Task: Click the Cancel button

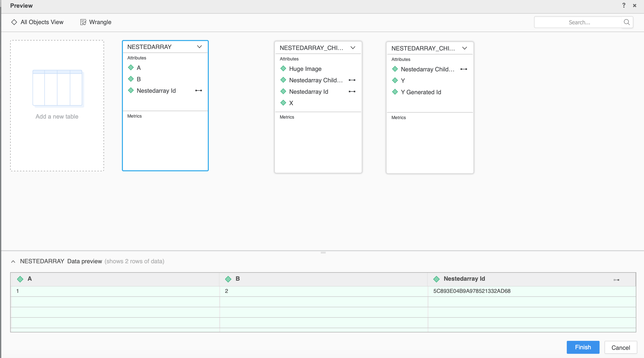Action: pyautogui.click(x=620, y=348)
